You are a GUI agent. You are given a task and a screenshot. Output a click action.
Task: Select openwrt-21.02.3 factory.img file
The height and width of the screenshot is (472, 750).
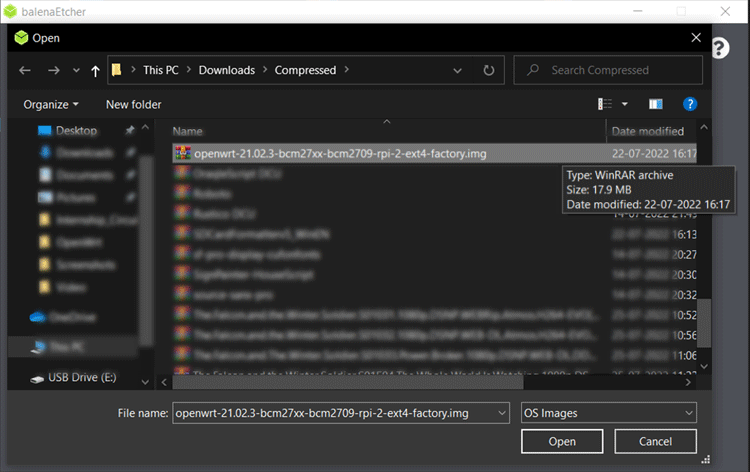[434, 154]
